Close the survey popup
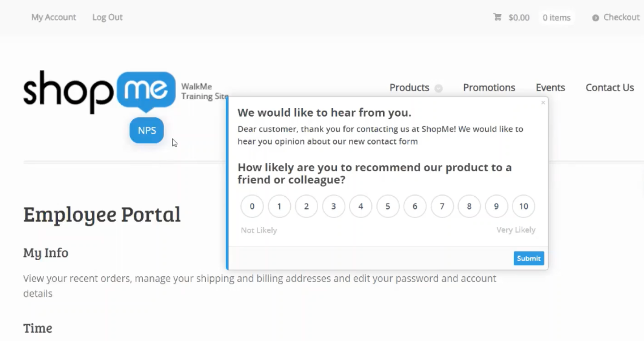Image resolution: width=644 pixels, height=341 pixels. [x=543, y=103]
